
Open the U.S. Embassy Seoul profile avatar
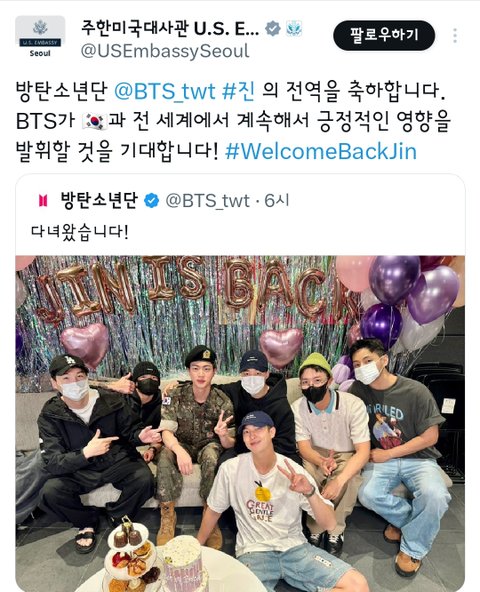(x=40, y=37)
